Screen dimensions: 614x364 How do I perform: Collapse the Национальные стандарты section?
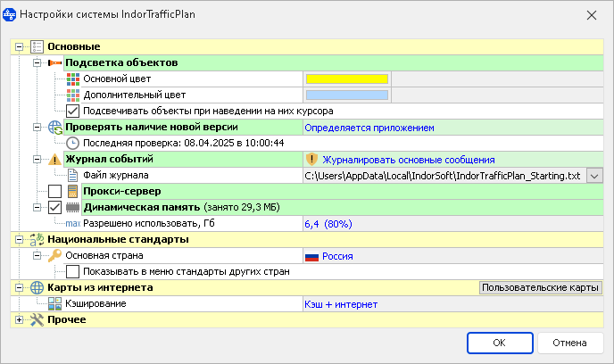pyautogui.click(x=19, y=239)
